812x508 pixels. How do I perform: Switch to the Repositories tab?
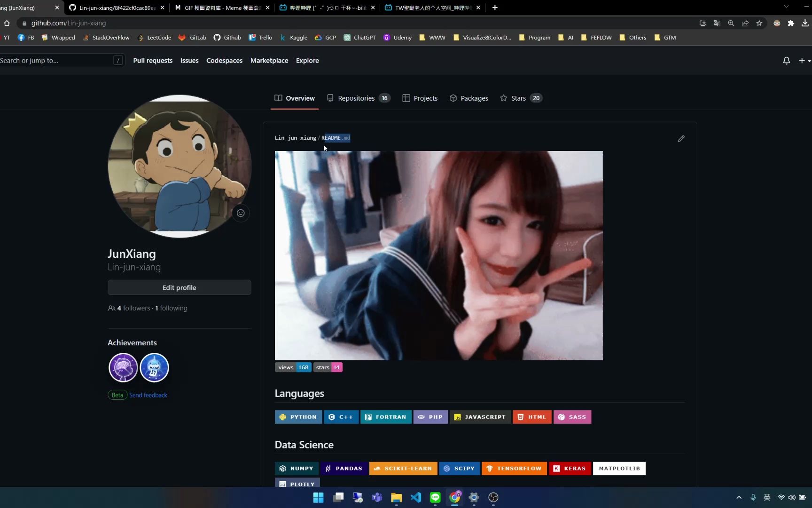point(356,98)
